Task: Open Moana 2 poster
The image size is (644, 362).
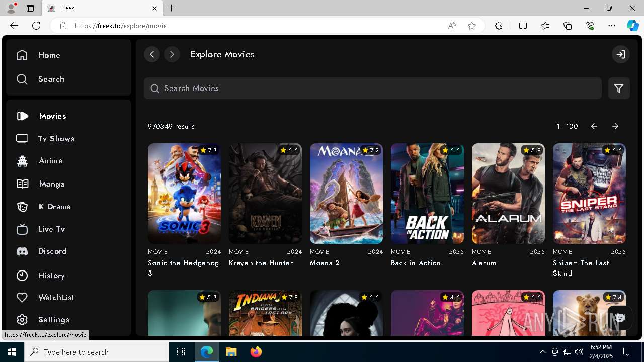Action: (x=346, y=194)
